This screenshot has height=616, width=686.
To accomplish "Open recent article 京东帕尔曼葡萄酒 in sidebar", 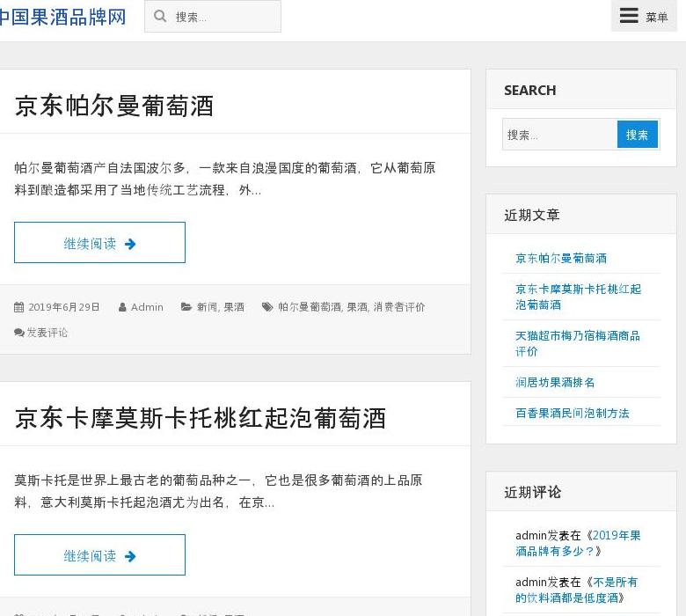I will point(561,259).
